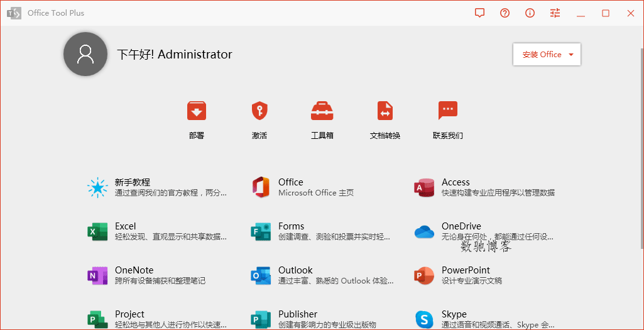This screenshot has height=330, width=644.
Task: Open the Forms title link
Action: 291,226
